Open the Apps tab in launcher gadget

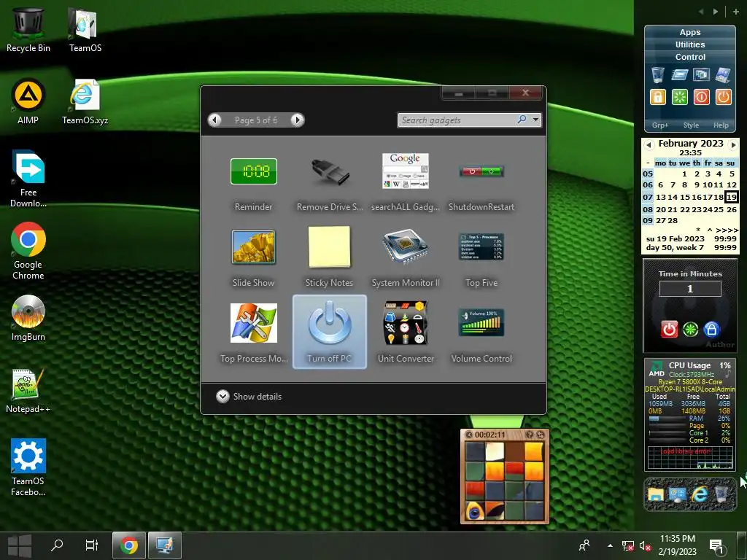tap(690, 32)
